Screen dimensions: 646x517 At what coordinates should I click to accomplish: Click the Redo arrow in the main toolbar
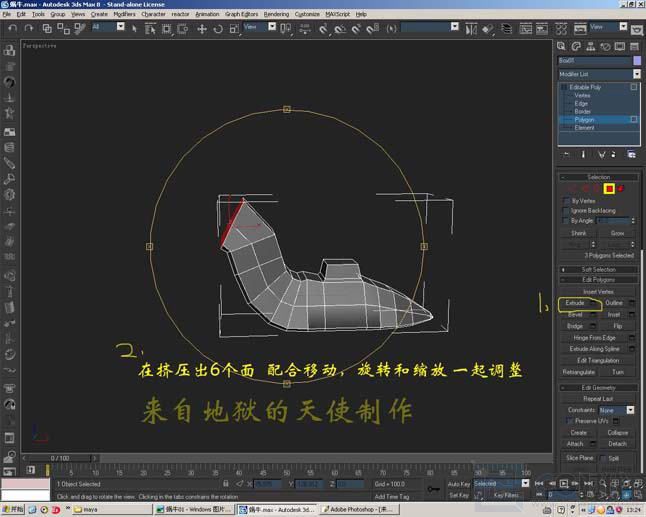click(28, 28)
